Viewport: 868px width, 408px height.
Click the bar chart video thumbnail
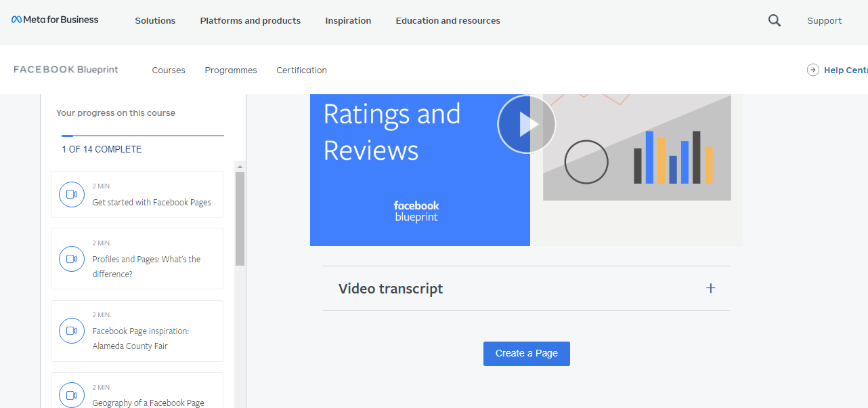point(636,148)
